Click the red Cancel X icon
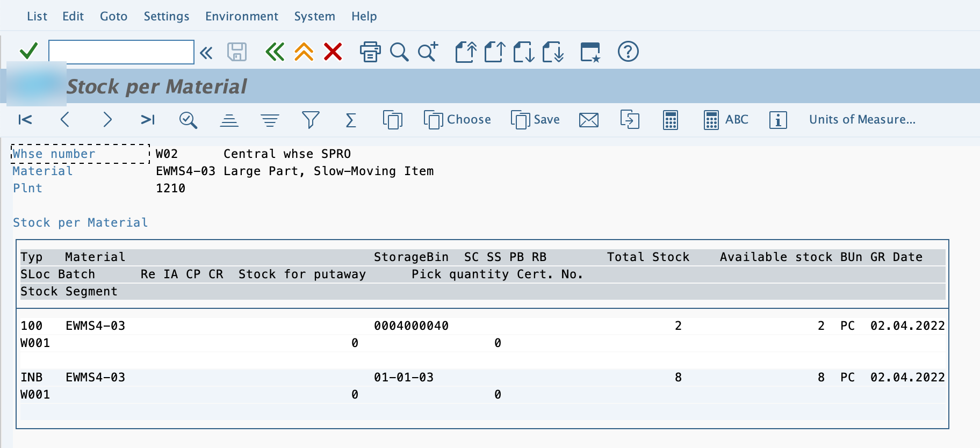Viewport: 980px width, 448px height. click(x=333, y=52)
